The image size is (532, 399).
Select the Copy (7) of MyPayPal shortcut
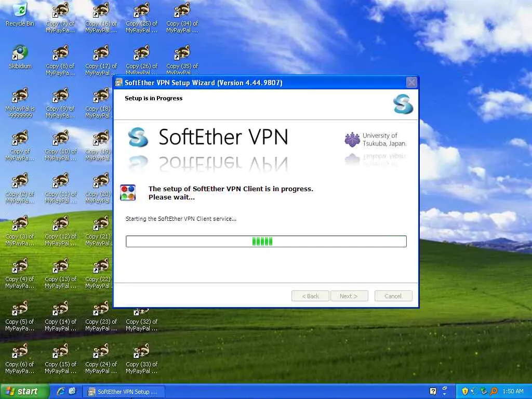[x=60, y=18]
